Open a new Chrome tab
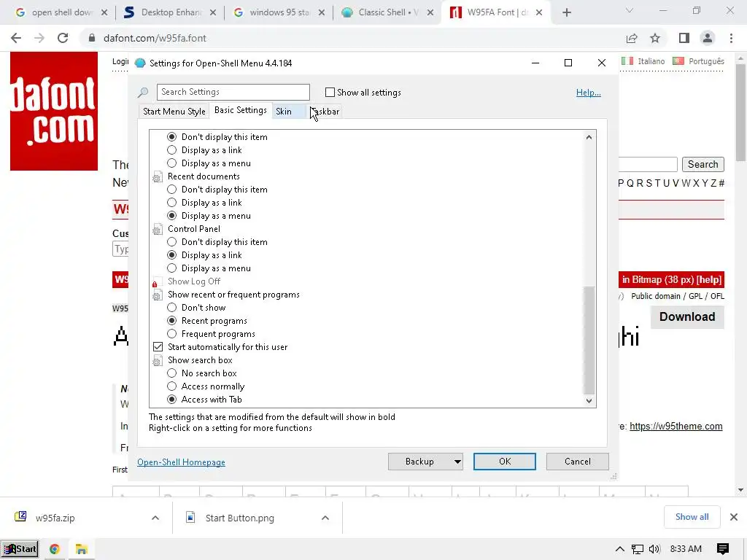Viewport: 747px width, 560px height. click(x=566, y=12)
